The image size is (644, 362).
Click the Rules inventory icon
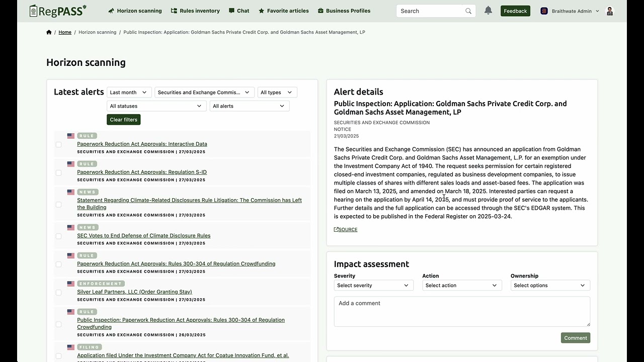tap(174, 11)
